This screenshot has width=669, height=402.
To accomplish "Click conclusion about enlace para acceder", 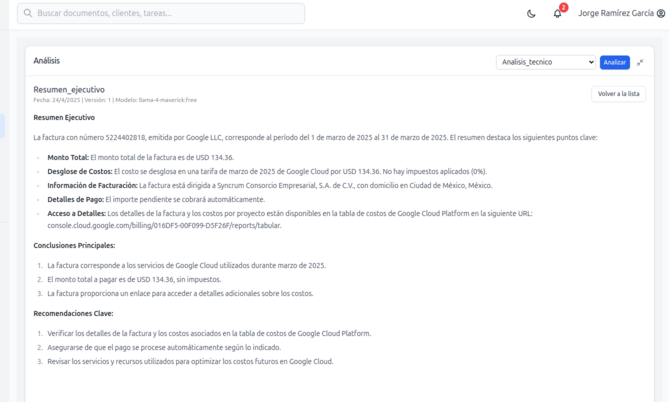I will pos(180,294).
